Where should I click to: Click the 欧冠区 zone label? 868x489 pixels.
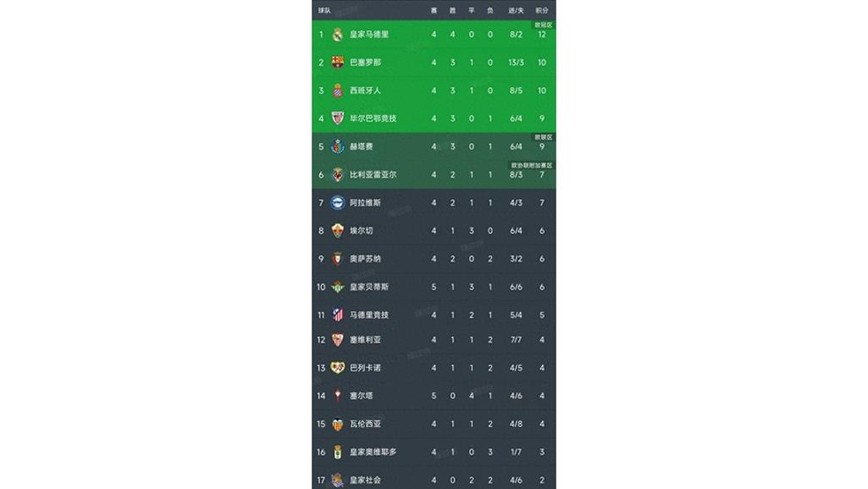(x=543, y=25)
